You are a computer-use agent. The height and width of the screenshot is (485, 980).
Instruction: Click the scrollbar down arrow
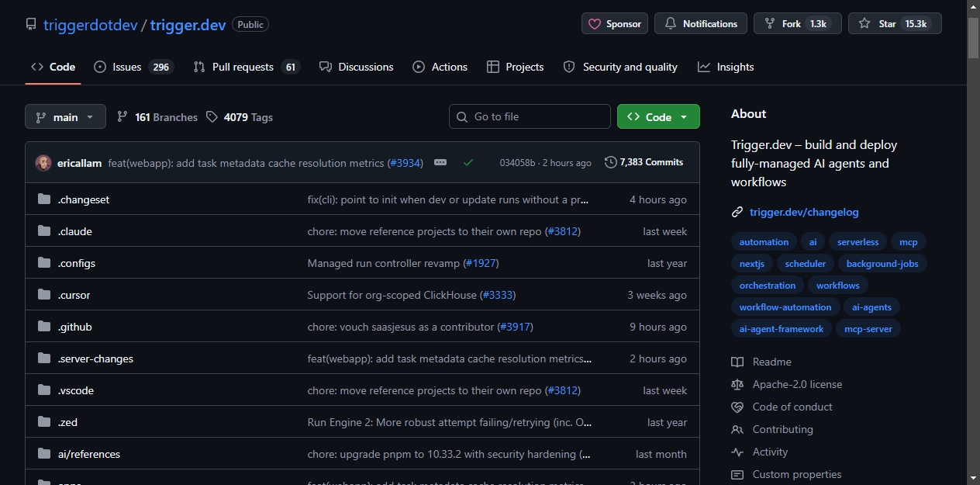973,478
